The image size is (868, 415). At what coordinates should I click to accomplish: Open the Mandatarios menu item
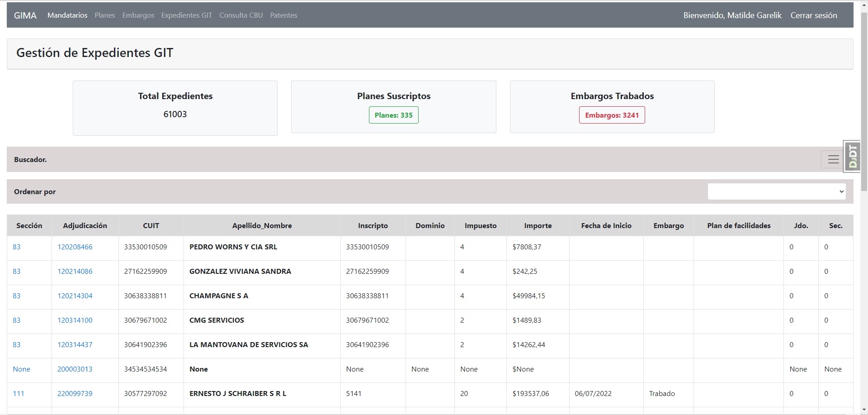click(x=67, y=15)
